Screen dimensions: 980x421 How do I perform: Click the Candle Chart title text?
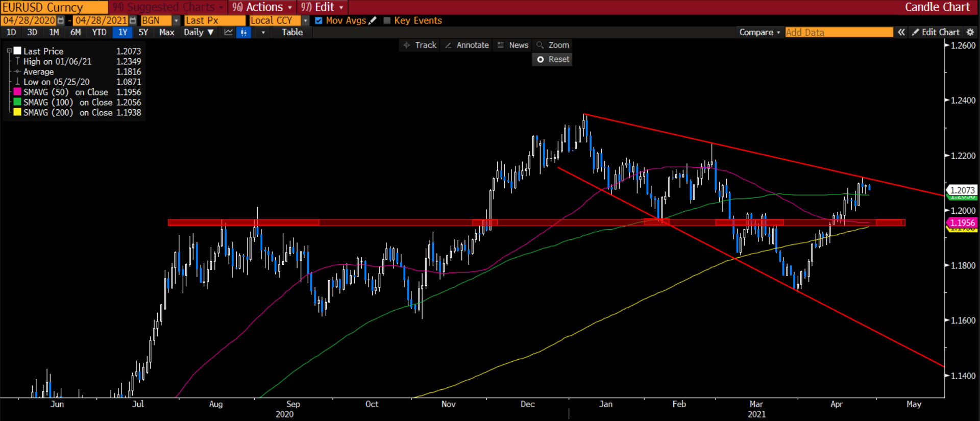[x=937, y=7]
